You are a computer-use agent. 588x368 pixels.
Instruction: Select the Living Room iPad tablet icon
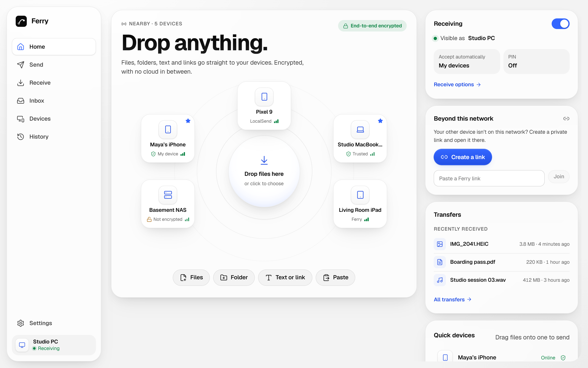coord(360,195)
